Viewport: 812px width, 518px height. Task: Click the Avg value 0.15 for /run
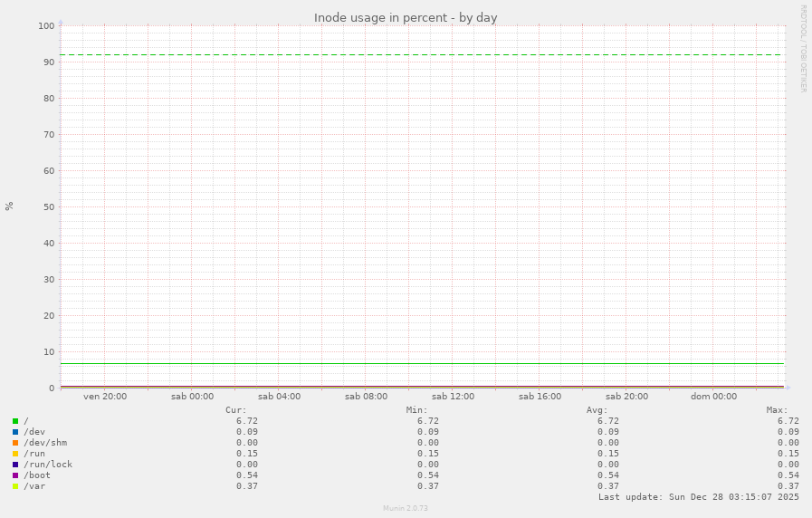[x=608, y=454]
